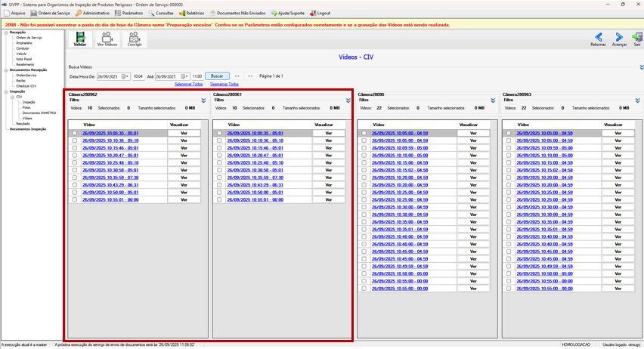Click Ver for Câmera28096 video 10:50:00 - 05:00
This screenshot has width=644, height=349.
(x=473, y=273)
